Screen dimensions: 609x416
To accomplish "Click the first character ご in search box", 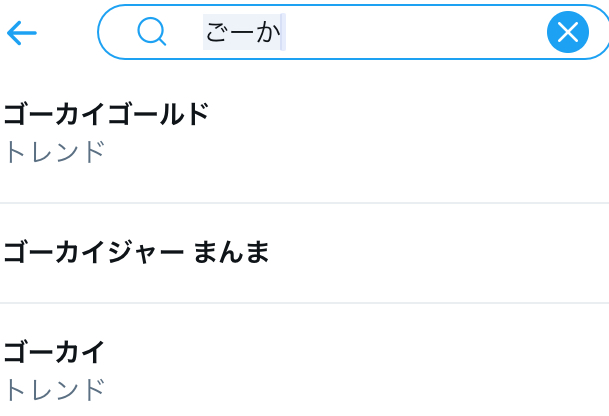I will click(216, 33).
